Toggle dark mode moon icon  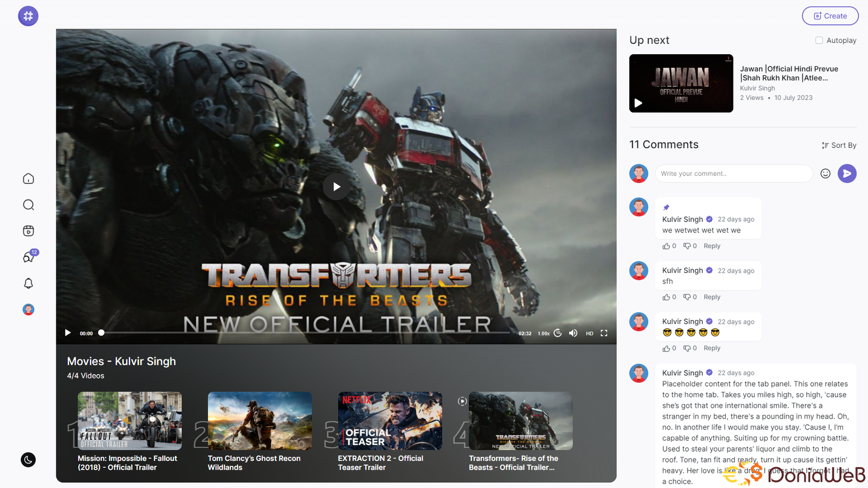point(28,460)
